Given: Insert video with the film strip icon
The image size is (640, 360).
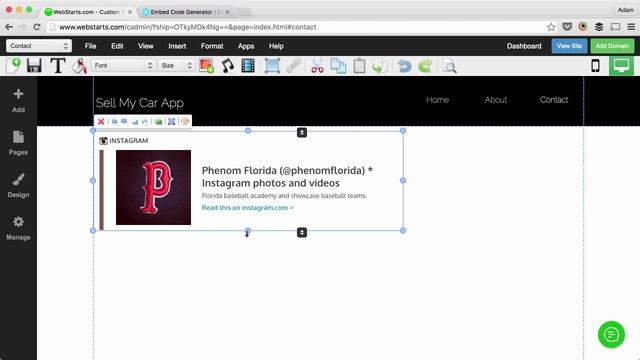Looking at the screenshot, I should click(248, 66).
